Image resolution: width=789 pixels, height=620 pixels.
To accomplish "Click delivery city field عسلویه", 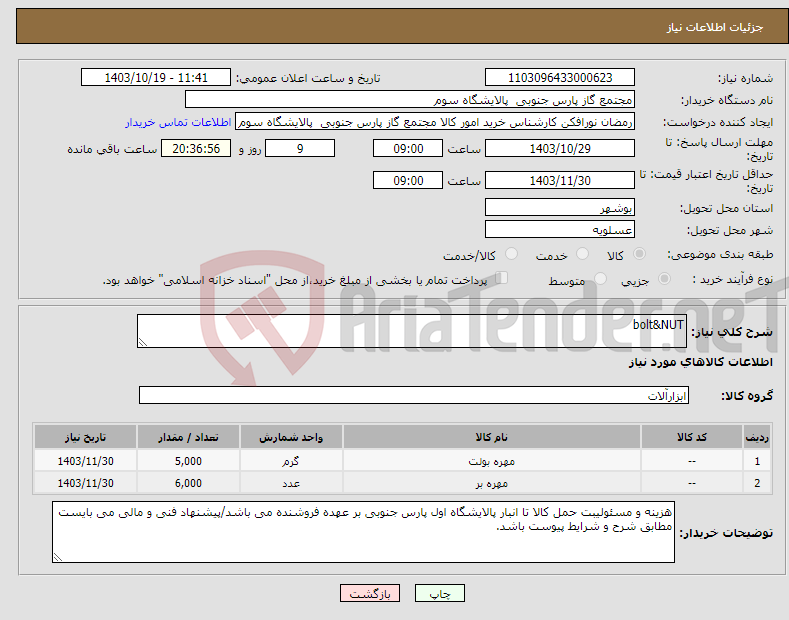I will click(x=560, y=229).
